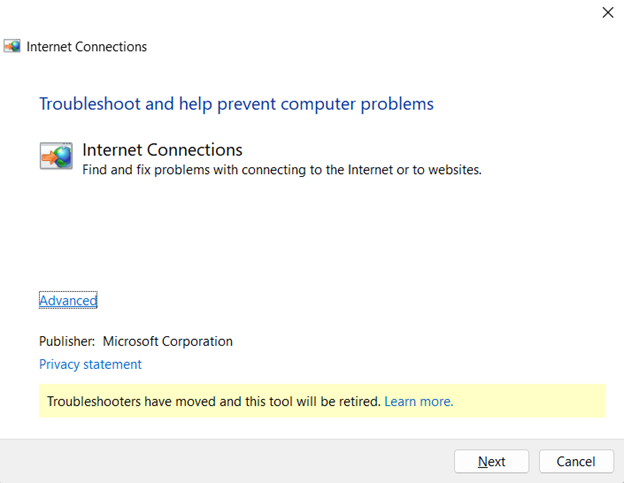Click the Troubleshoot and help prevent heading
624x483 pixels.
[x=236, y=103]
